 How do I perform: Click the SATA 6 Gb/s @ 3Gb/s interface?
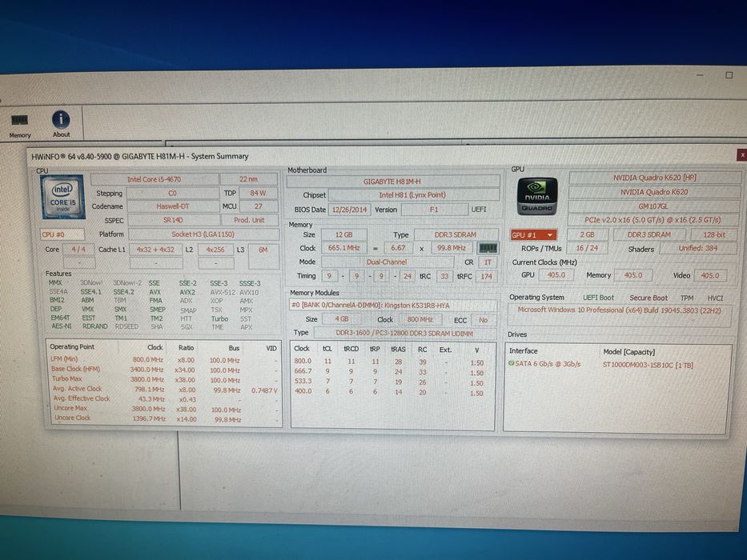[x=548, y=364]
